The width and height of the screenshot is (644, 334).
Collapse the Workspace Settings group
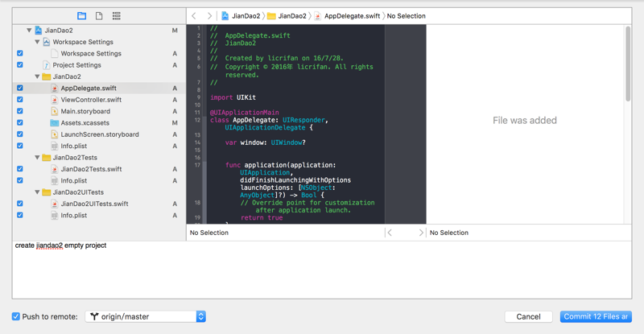pos(37,42)
